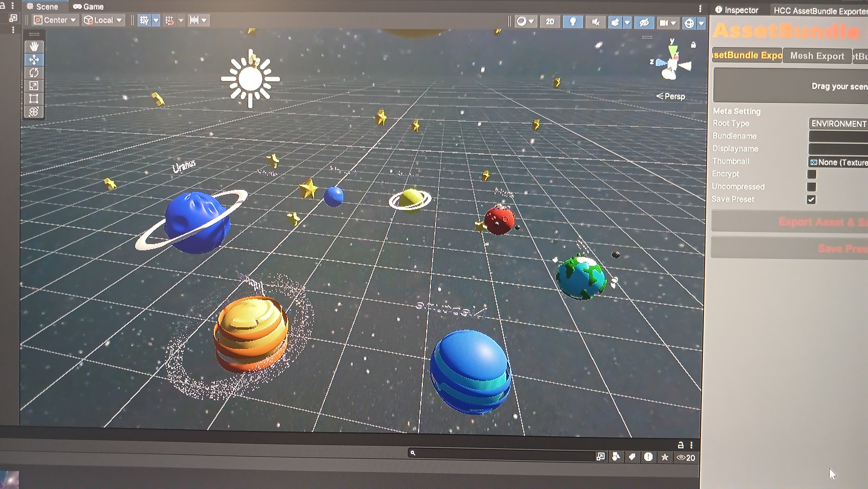Toggle hidden objects visibility icon
This screenshot has height=489, width=868.
pos(644,23)
